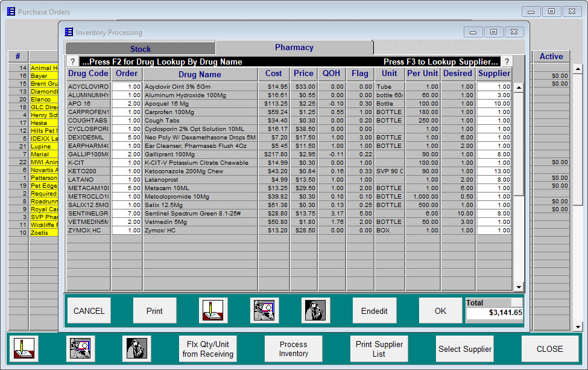Click the price value '$38.50'
588x370 pixels.
(305, 129)
